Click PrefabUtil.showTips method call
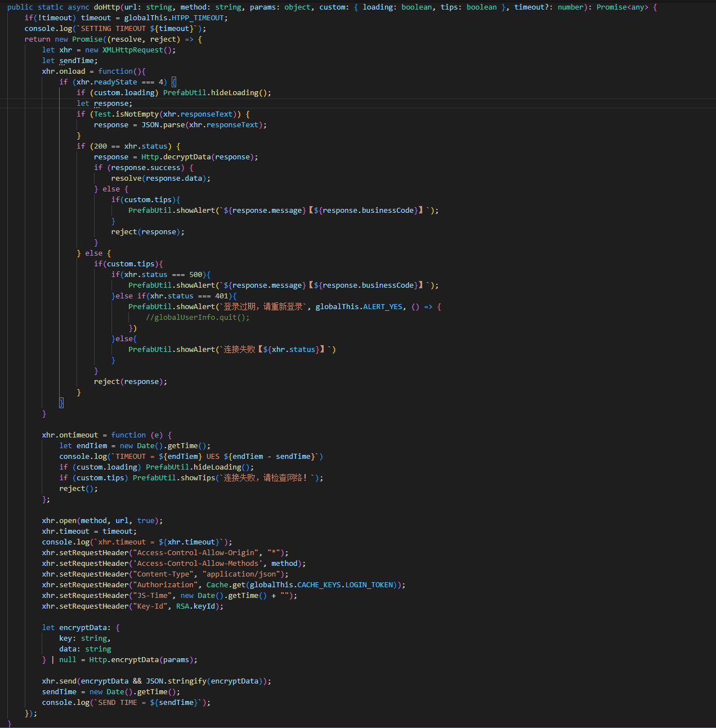The image size is (716, 728). click(x=174, y=478)
